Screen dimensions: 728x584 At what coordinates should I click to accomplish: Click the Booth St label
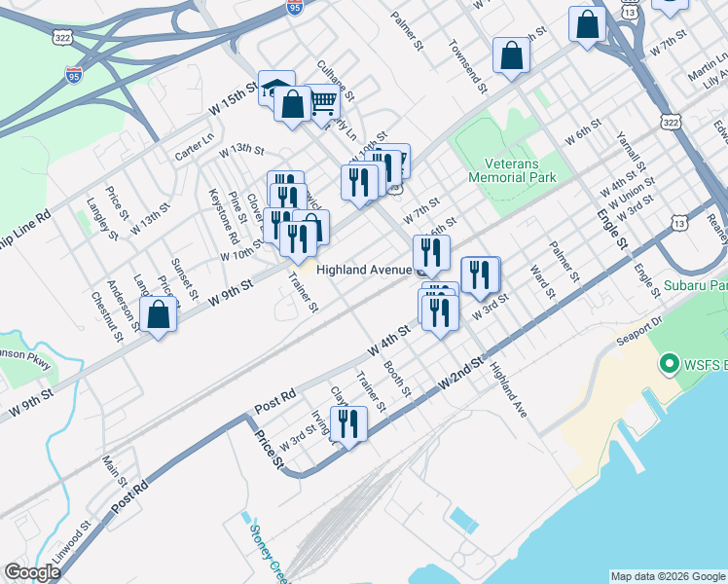click(397, 380)
